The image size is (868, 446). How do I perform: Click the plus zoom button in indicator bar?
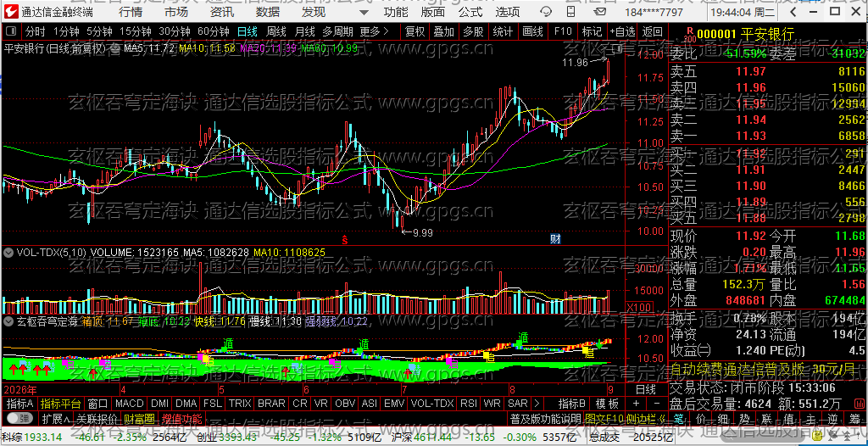click(635, 404)
